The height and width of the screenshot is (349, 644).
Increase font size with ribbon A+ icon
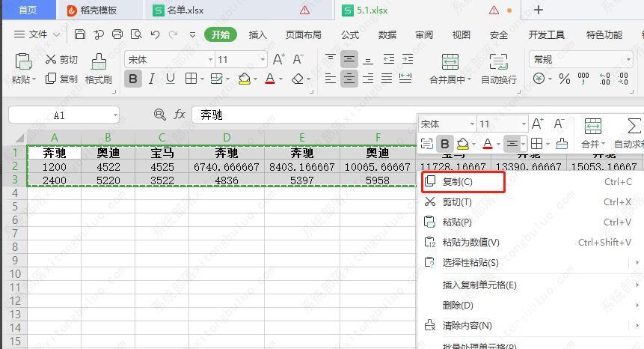pyautogui.click(x=279, y=60)
